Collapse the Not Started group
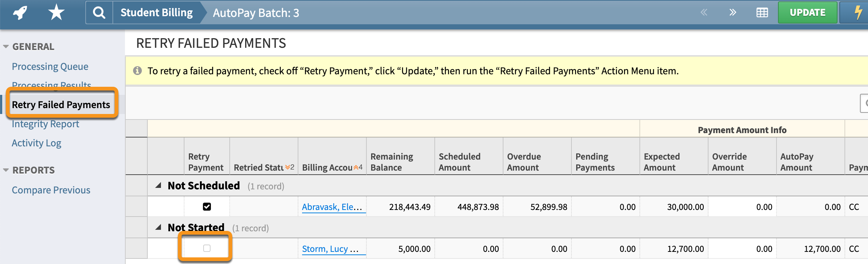The height and width of the screenshot is (264, 868). 159,227
